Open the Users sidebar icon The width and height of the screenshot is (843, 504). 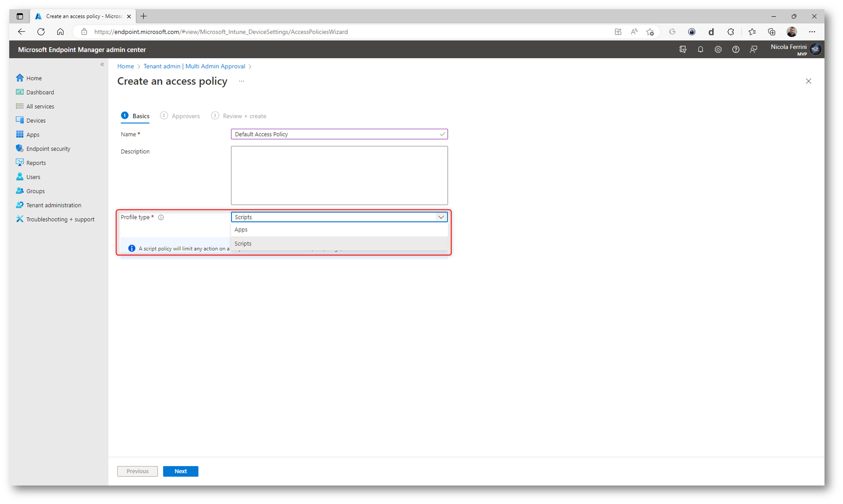[20, 177]
